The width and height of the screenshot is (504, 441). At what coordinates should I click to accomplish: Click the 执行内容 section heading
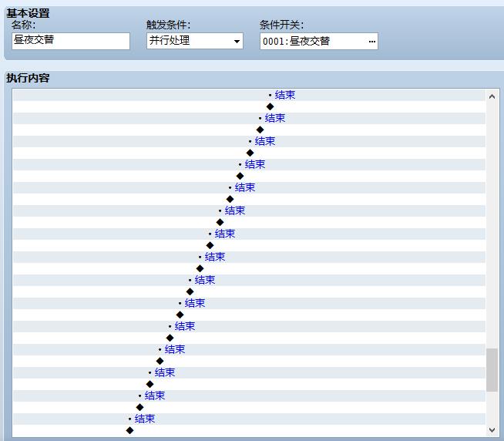tap(28, 78)
